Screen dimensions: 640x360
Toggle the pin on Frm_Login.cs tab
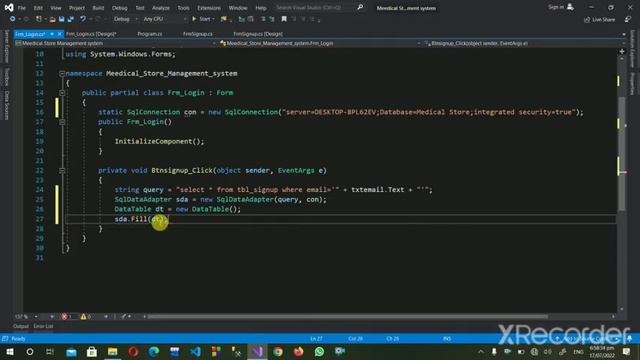[52, 34]
